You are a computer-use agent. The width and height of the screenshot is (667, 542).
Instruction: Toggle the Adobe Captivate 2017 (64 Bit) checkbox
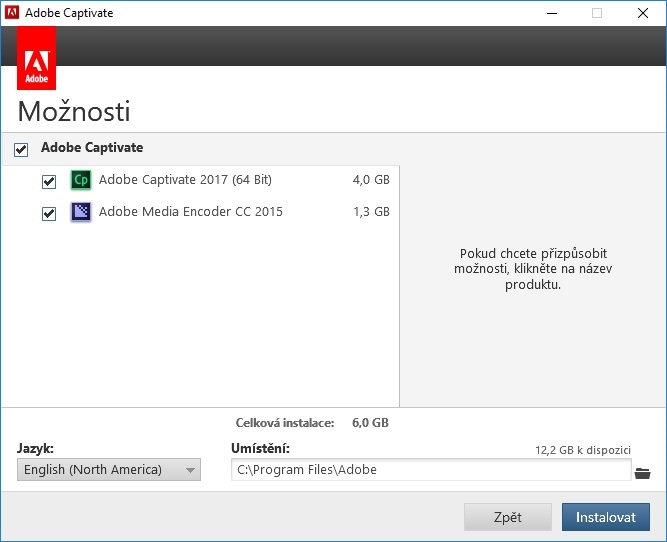tap(49, 182)
